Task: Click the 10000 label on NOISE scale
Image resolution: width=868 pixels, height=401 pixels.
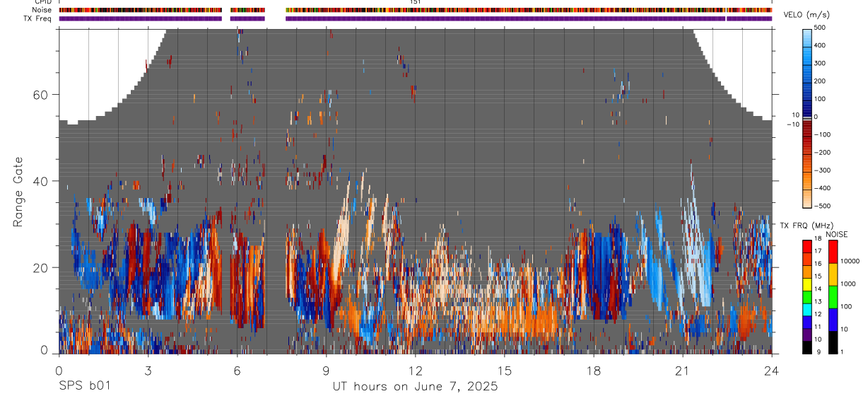Action: pyautogui.click(x=850, y=262)
